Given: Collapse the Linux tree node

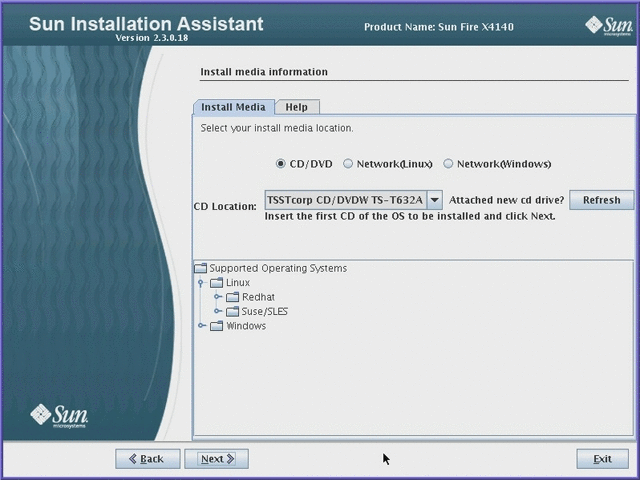Looking at the screenshot, I should click(200, 282).
